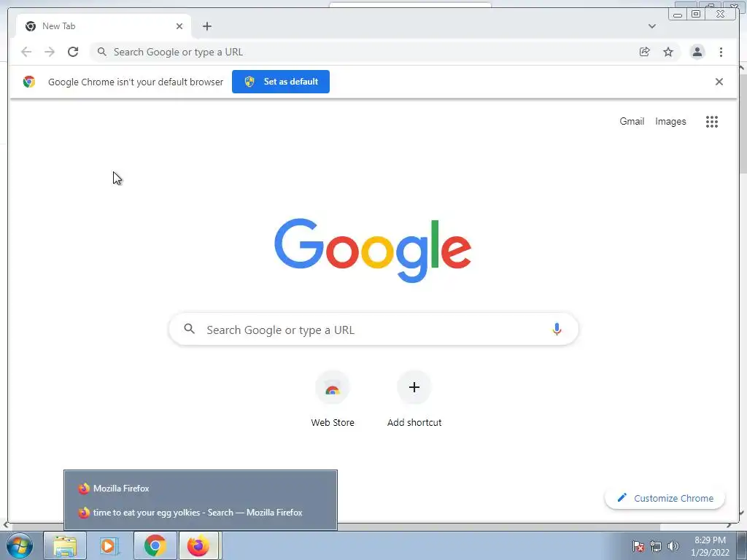The width and height of the screenshot is (747, 560).
Task: Focus the Google search box
Action: click(x=373, y=329)
